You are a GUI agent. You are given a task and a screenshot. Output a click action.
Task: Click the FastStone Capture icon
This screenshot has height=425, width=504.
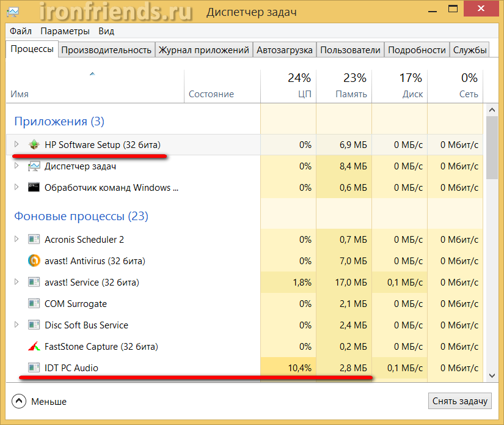click(34, 347)
